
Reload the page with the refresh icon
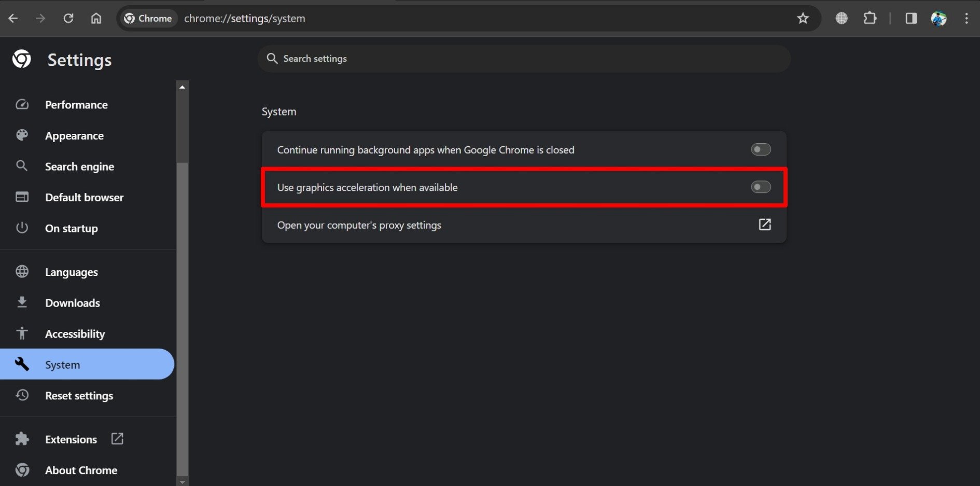point(68,18)
